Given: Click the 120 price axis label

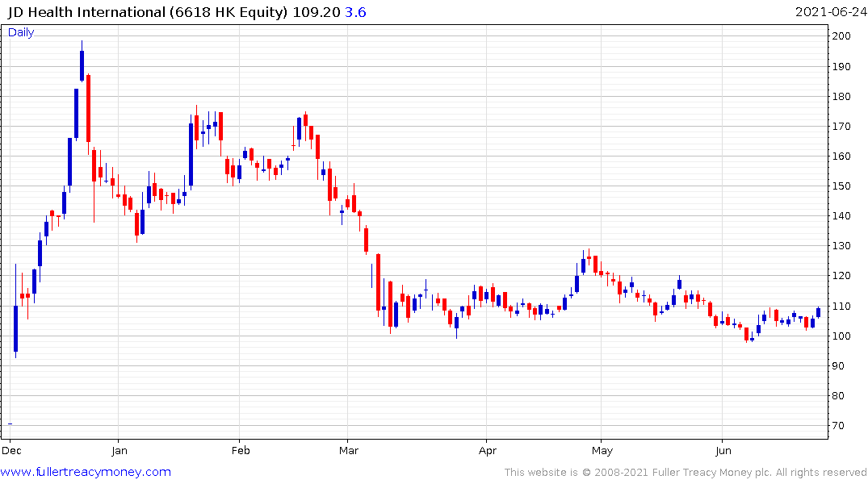Looking at the screenshot, I should click(x=841, y=276).
